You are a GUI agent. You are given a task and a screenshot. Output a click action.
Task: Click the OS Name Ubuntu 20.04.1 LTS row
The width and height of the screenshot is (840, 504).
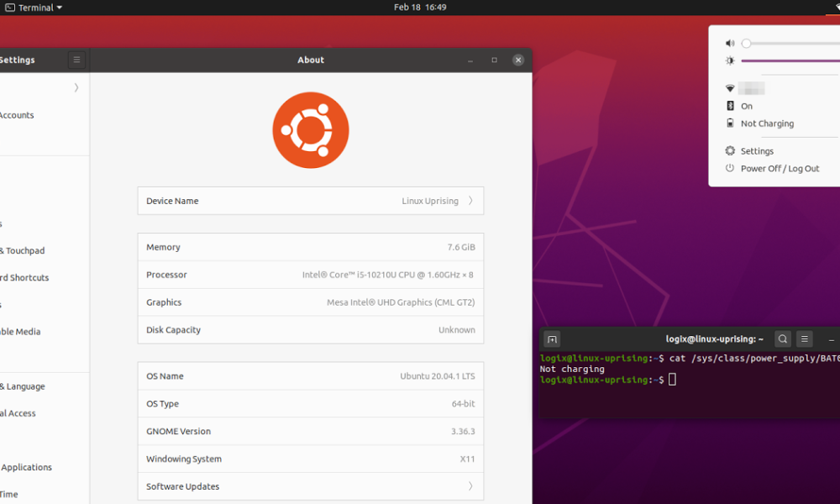[311, 376]
